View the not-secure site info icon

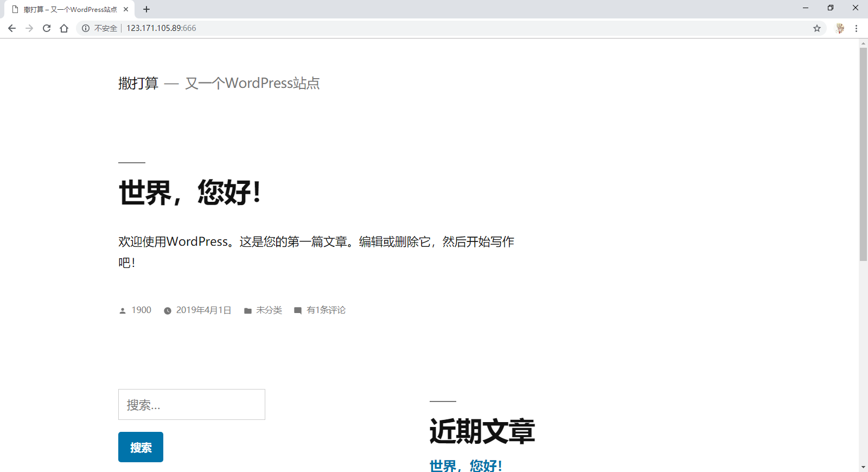(x=86, y=28)
